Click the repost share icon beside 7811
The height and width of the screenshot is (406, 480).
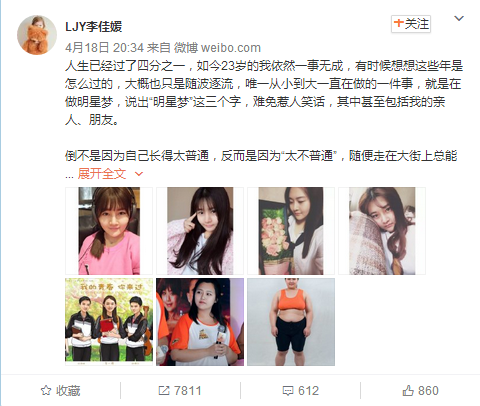coord(164,390)
